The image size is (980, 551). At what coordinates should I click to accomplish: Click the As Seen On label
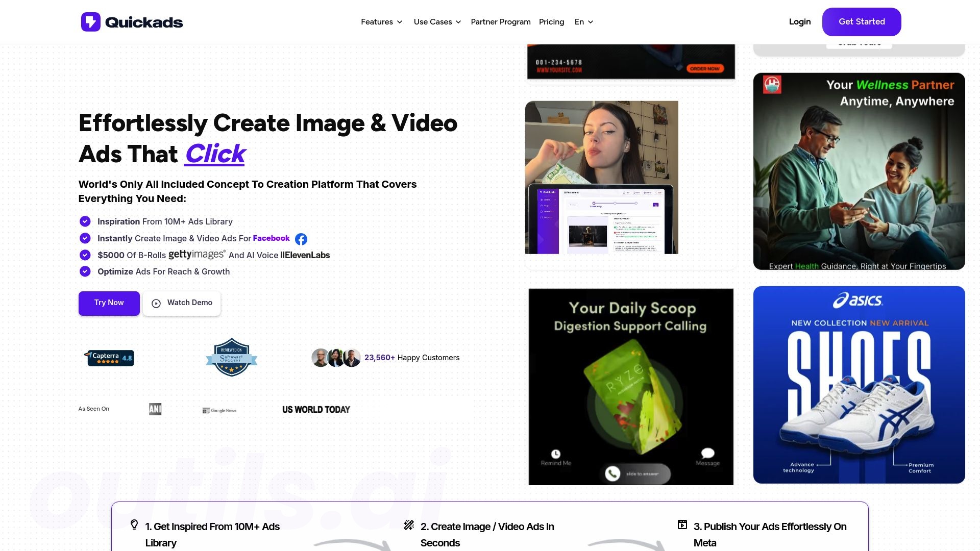[x=94, y=409]
